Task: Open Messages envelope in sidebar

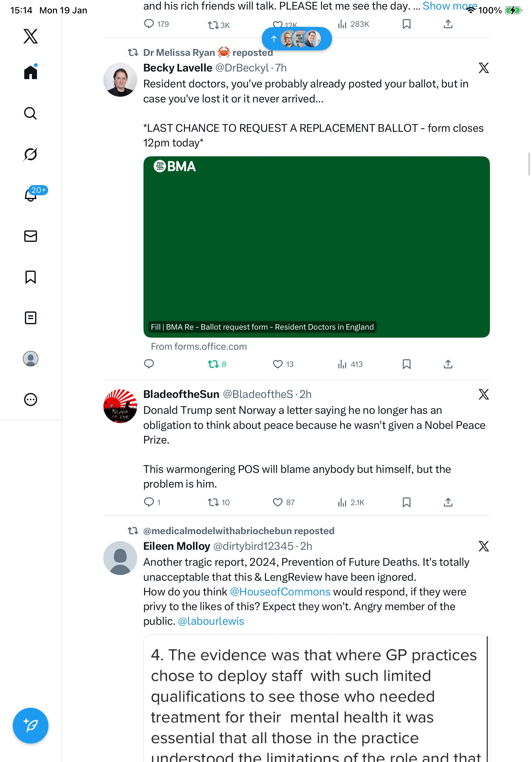Action: tap(31, 236)
